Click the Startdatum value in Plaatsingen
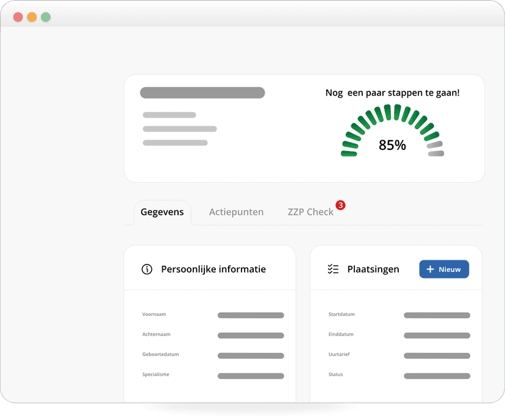Image resolution: width=505 pixels, height=420 pixels. (437, 315)
